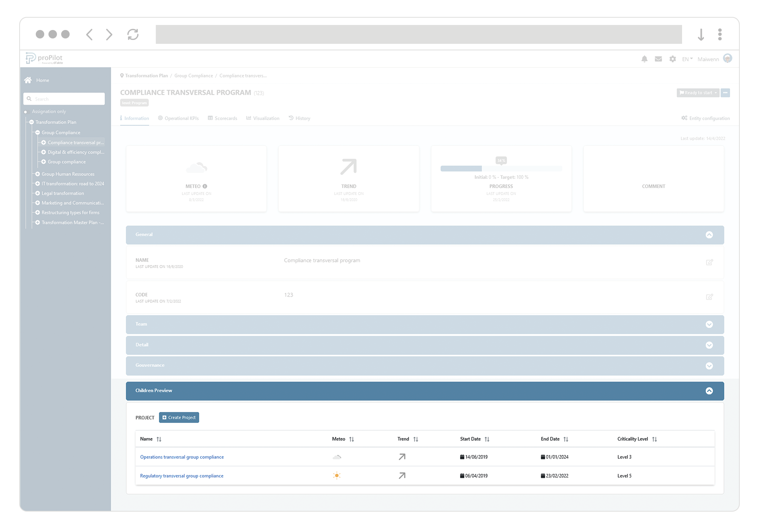Viewport: 759px width, 532px height.
Task: Click the Home icon in sidebar
Action: [x=28, y=80]
